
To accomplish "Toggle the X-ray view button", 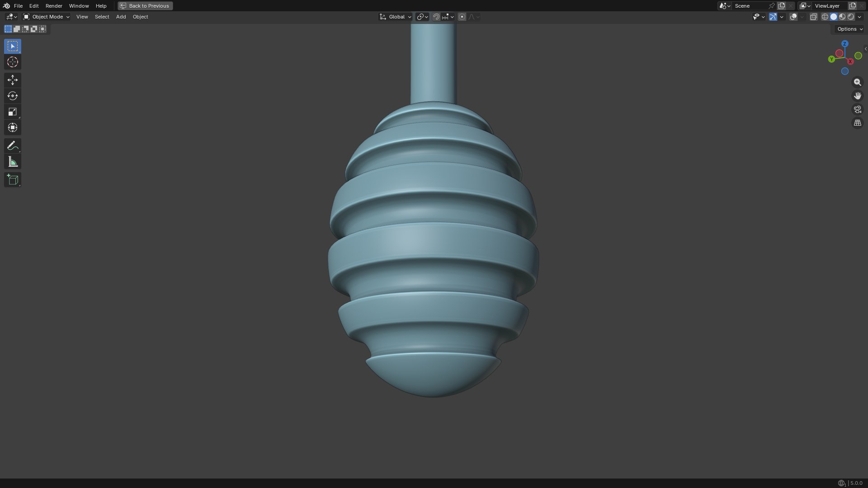I will click(x=813, y=17).
